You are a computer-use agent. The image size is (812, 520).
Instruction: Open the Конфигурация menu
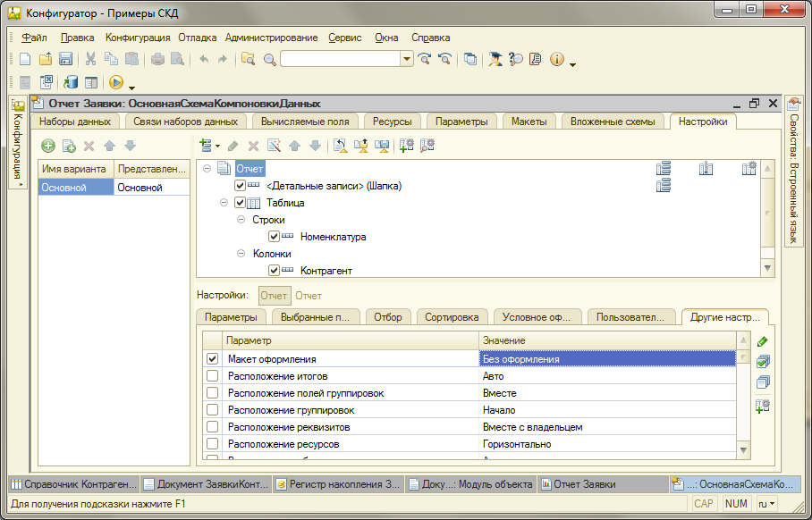(x=138, y=38)
